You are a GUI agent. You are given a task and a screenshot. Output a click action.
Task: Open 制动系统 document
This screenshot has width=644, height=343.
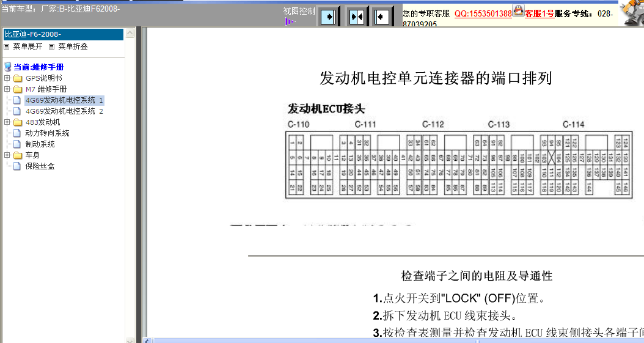(40, 144)
